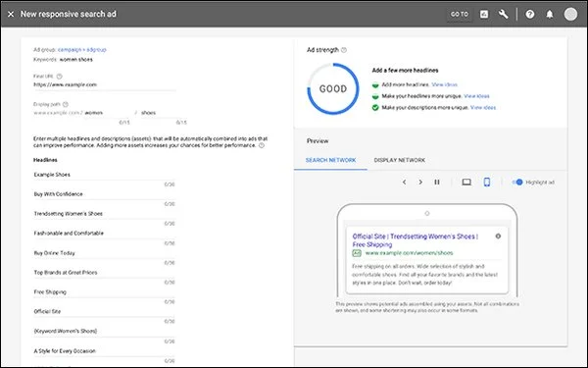The width and height of the screenshot is (588, 368).
Task: Click the 'Add more headlines' status icon
Action: point(375,84)
